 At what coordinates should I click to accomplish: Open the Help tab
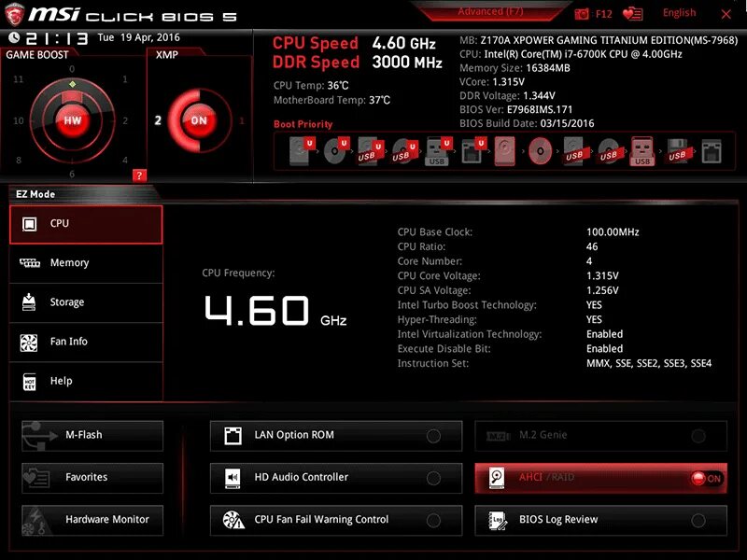pos(86,382)
